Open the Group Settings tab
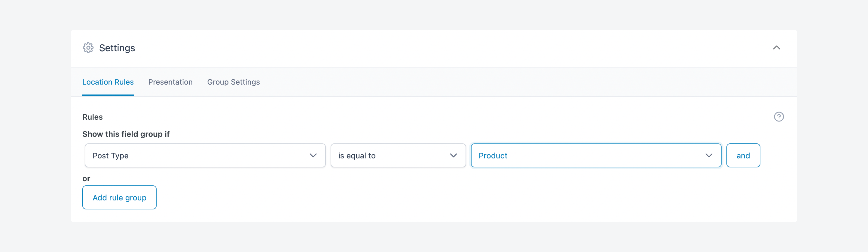The height and width of the screenshot is (252, 868). tap(233, 82)
